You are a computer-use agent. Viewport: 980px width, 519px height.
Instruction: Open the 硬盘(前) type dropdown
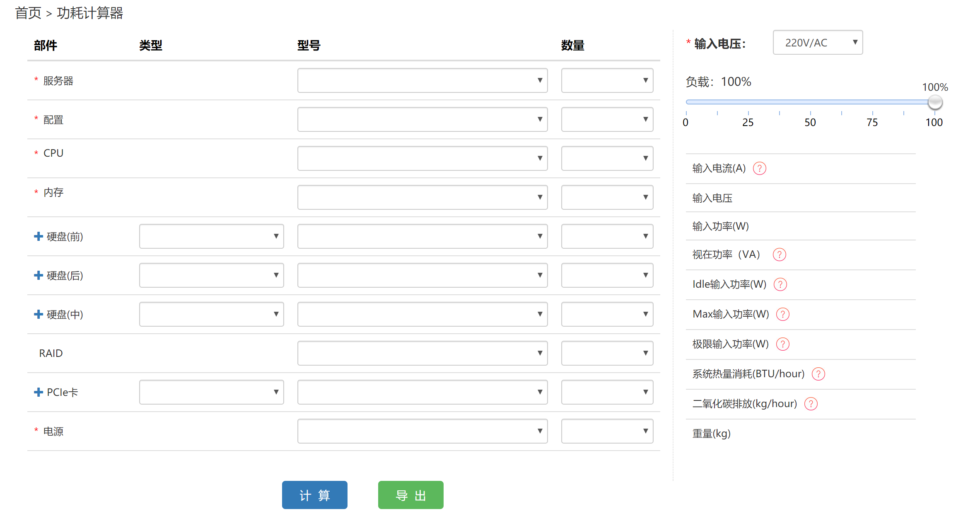(211, 236)
